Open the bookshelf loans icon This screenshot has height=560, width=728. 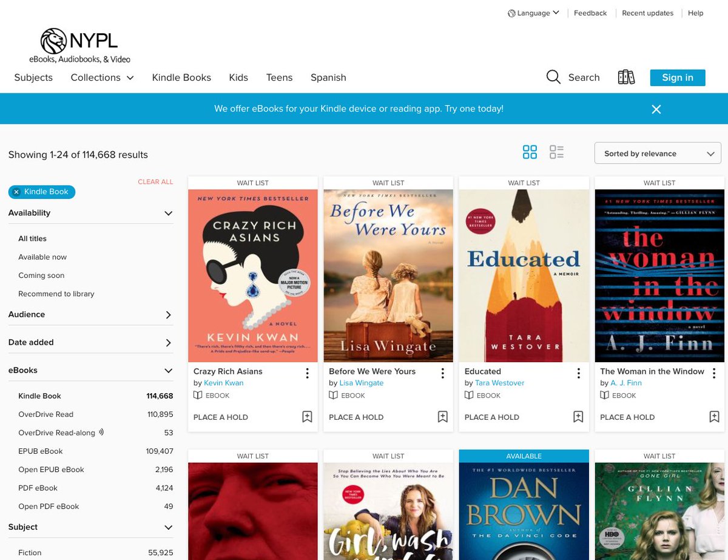pyautogui.click(x=626, y=77)
